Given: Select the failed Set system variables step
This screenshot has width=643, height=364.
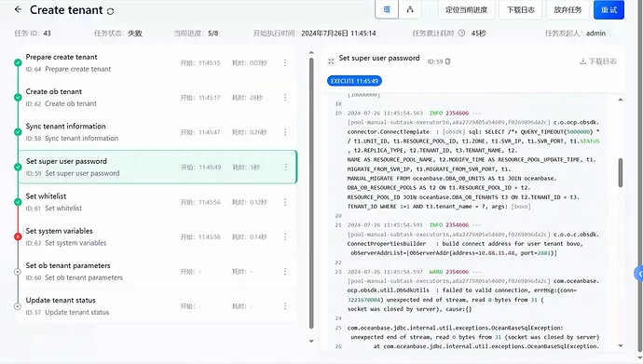Looking at the screenshot, I should pos(157,236).
